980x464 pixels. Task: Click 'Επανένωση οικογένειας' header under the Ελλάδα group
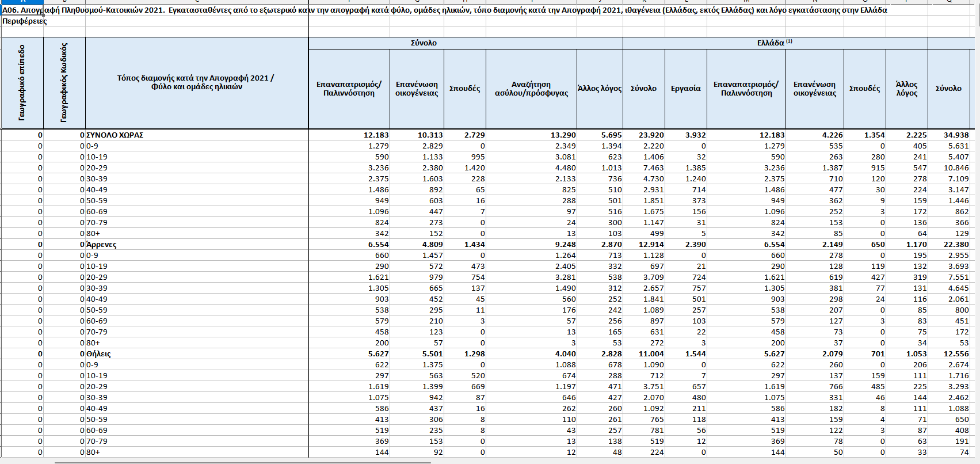[x=815, y=89]
